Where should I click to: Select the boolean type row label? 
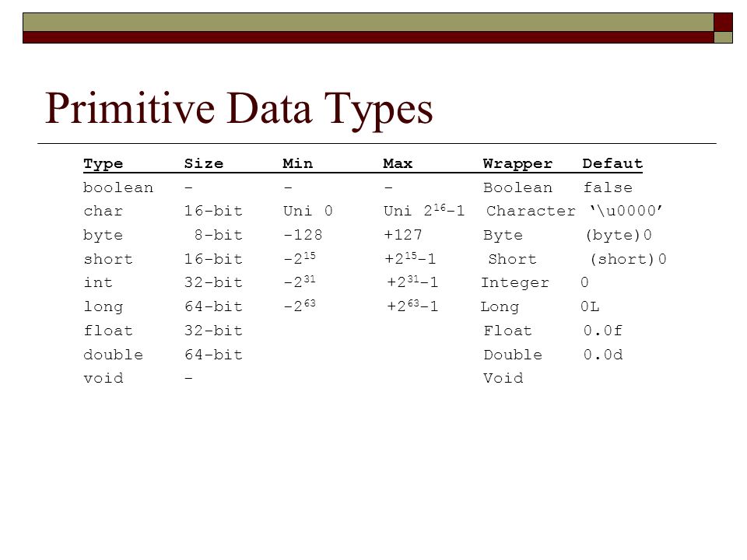pos(118,187)
